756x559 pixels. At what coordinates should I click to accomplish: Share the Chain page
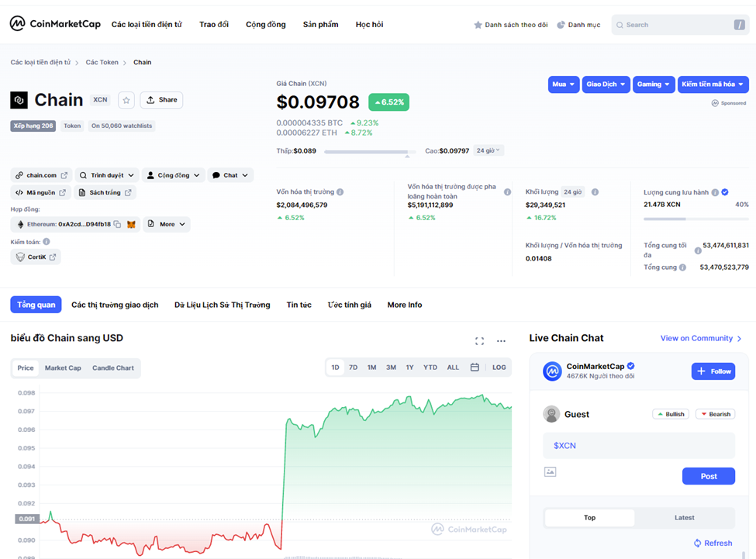tap(161, 100)
